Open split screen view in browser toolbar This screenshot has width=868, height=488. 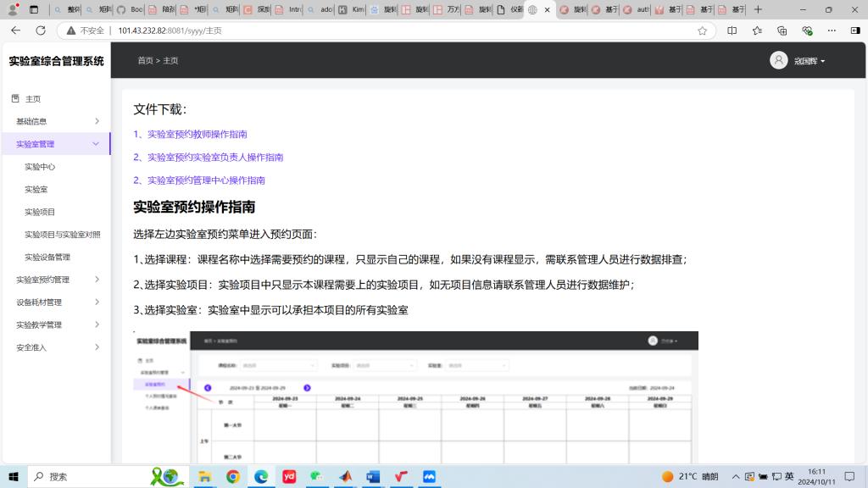[732, 30]
